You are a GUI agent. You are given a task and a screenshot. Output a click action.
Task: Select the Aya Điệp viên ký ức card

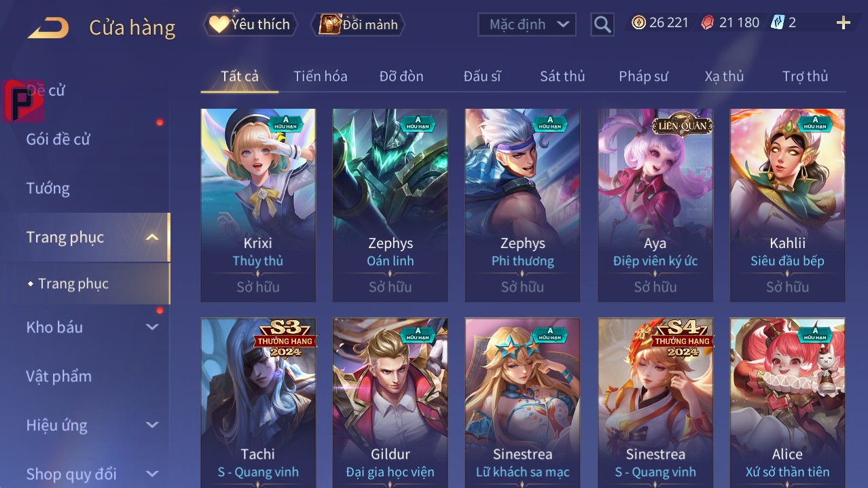pyautogui.click(x=655, y=205)
